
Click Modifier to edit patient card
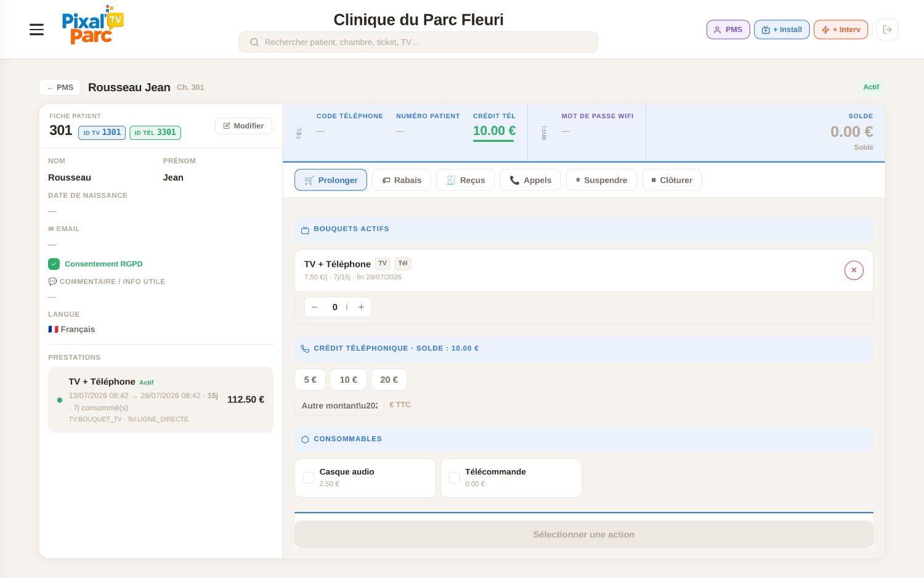pyautogui.click(x=243, y=126)
